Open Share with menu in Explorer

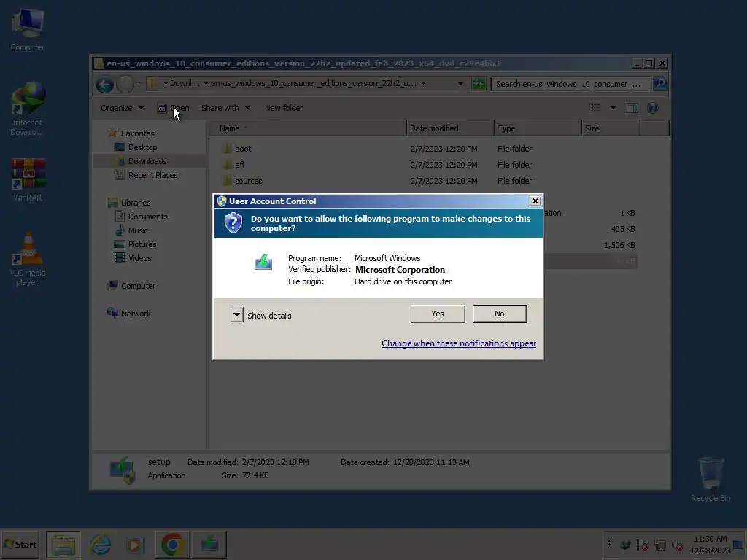tap(225, 108)
